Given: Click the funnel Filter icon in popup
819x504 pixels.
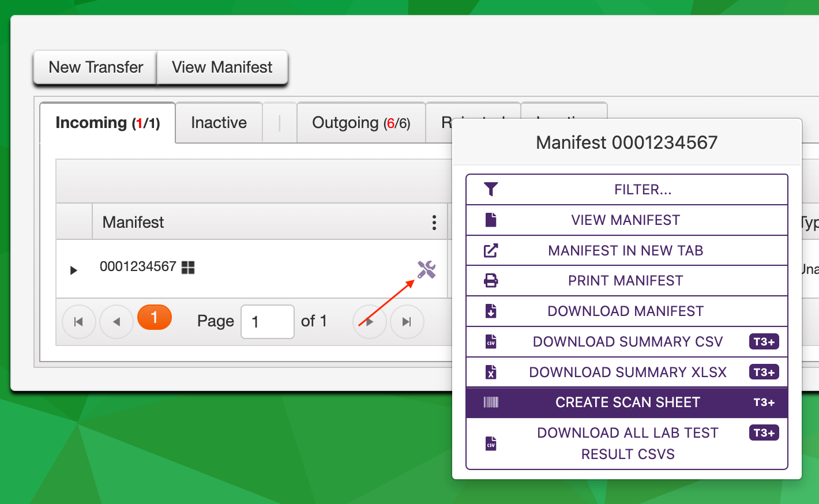Looking at the screenshot, I should 491,189.
